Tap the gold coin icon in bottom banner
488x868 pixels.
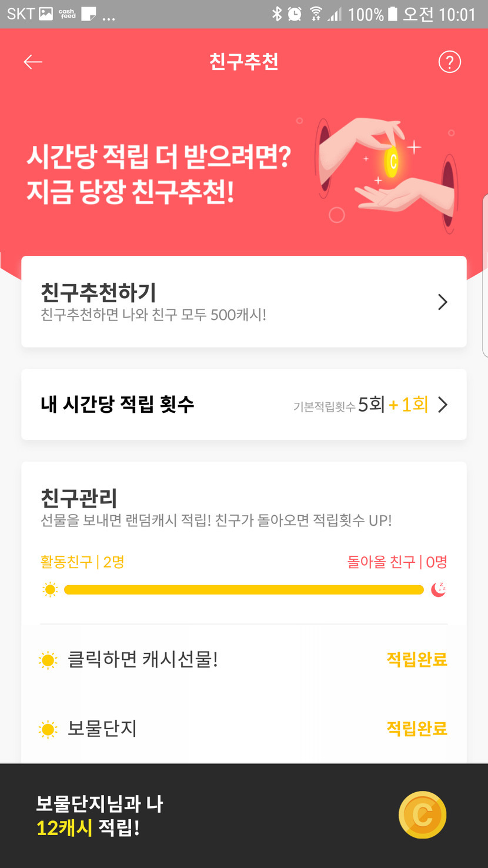[422, 815]
